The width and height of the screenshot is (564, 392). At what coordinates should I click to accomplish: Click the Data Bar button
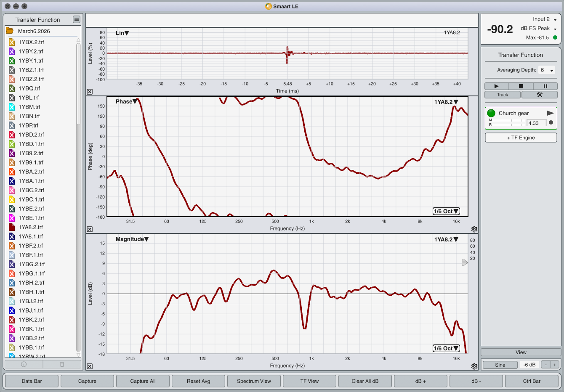pyautogui.click(x=32, y=381)
